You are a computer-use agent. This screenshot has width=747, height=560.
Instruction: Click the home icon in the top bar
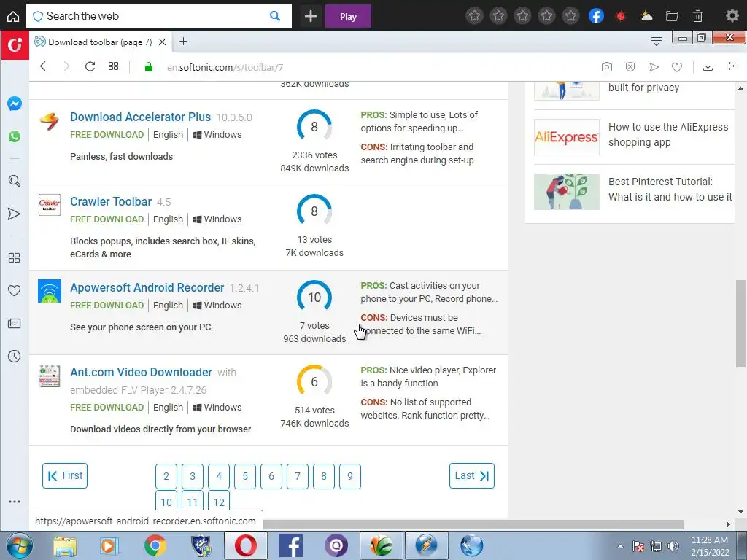pyautogui.click(x=13, y=17)
